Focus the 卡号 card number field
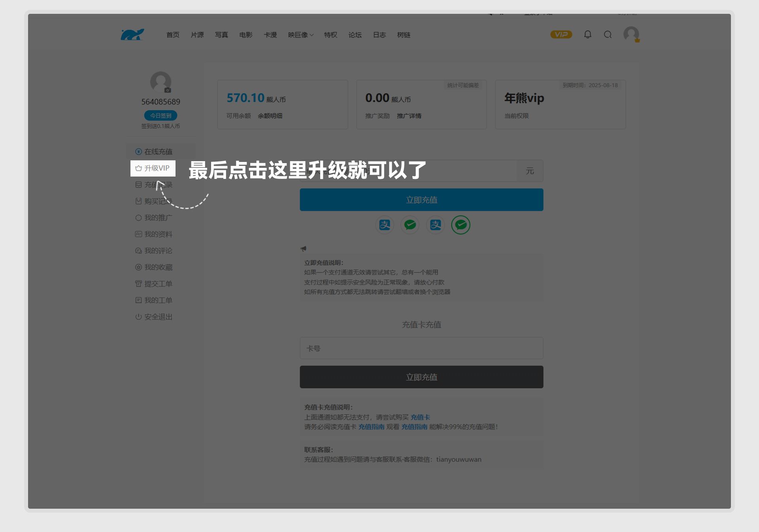 421,348
